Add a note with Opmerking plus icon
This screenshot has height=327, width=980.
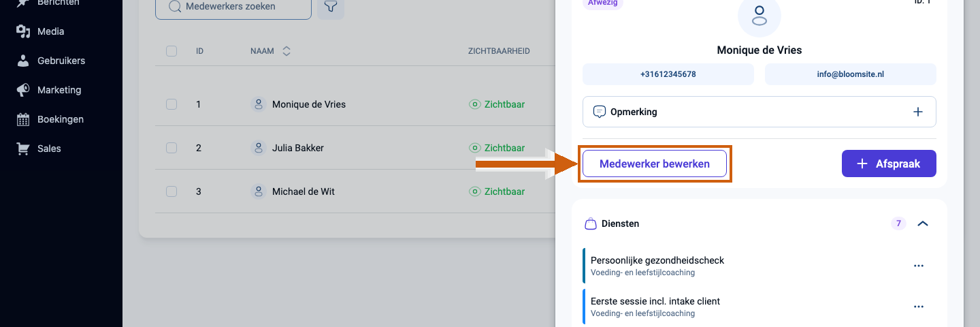coord(918,112)
